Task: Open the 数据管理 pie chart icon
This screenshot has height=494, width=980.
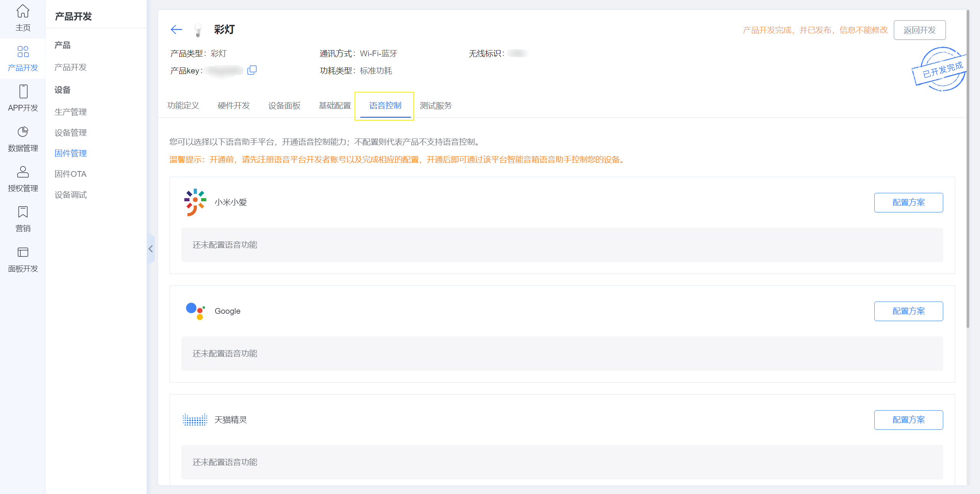Action: pos(23,132)
